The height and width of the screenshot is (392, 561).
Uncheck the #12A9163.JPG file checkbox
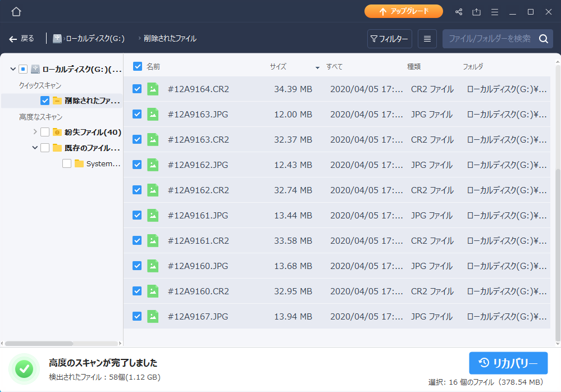pos(137,114)
